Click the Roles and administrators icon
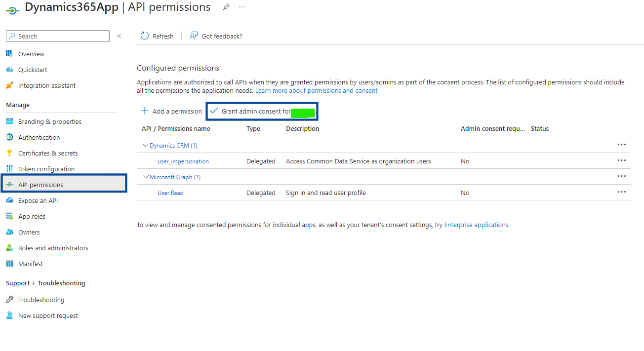The image size is (644, 351). point(9,248)
